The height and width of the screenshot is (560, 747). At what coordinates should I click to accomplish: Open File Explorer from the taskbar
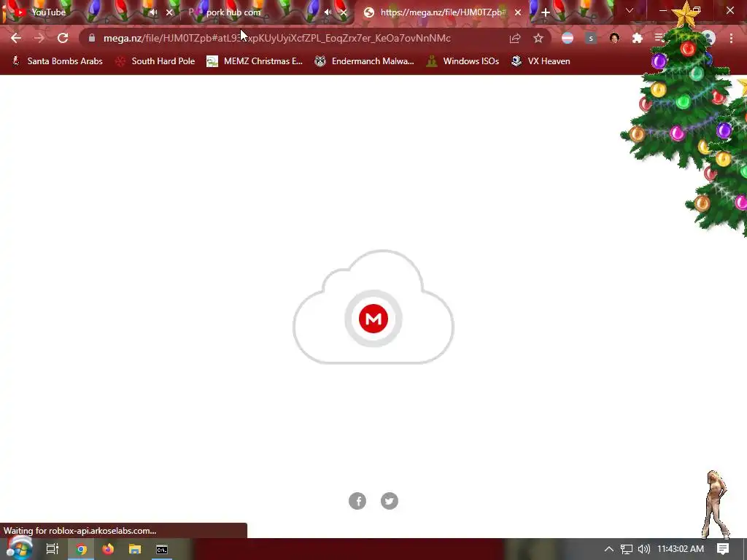[x=135, y=550]
